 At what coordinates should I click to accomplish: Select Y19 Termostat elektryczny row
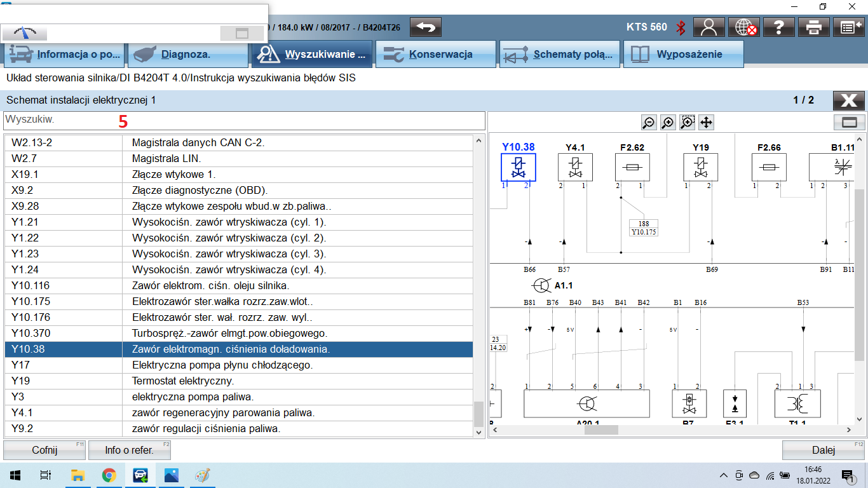[x=238, y=381]
